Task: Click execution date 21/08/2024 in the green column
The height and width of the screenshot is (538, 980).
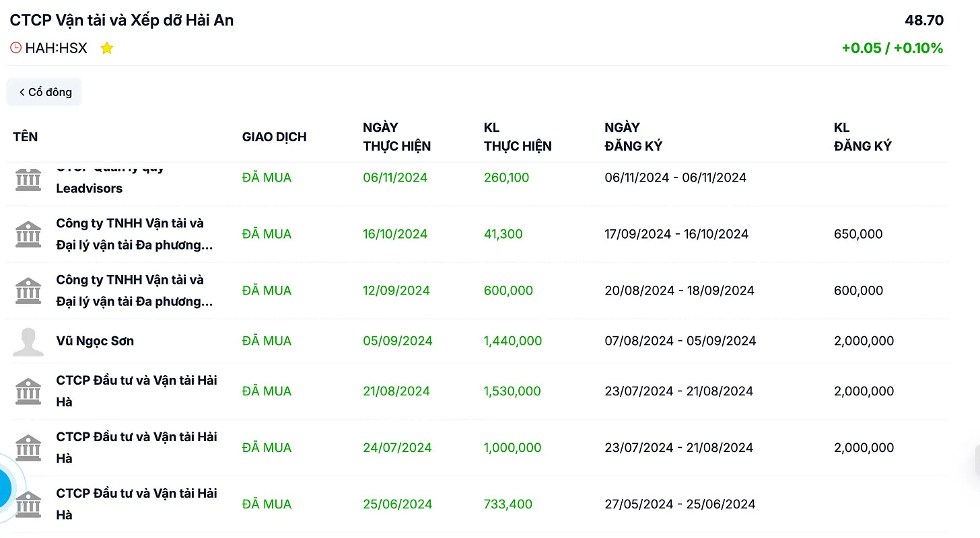Action: (x=396, y=391)
